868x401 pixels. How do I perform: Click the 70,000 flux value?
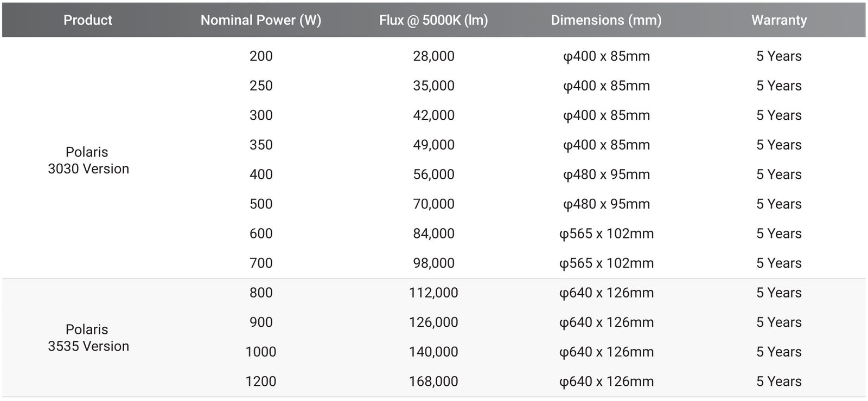click(433, 204)
